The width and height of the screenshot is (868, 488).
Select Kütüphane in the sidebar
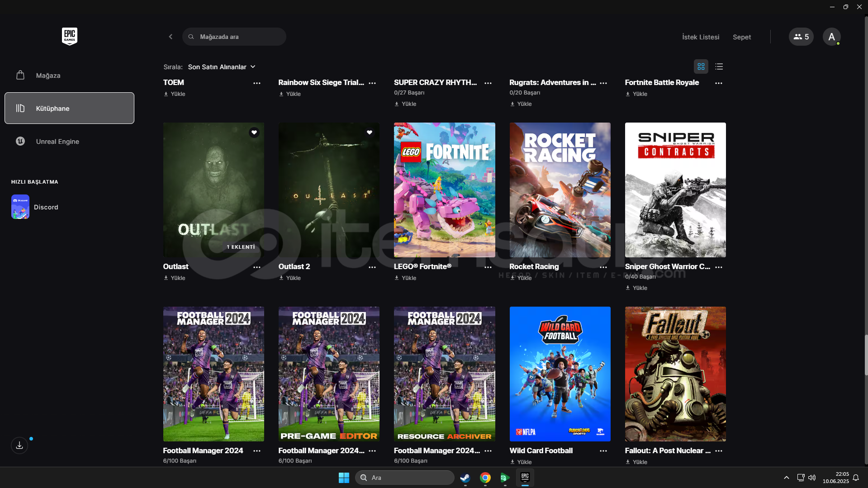[x=69, y=108]
